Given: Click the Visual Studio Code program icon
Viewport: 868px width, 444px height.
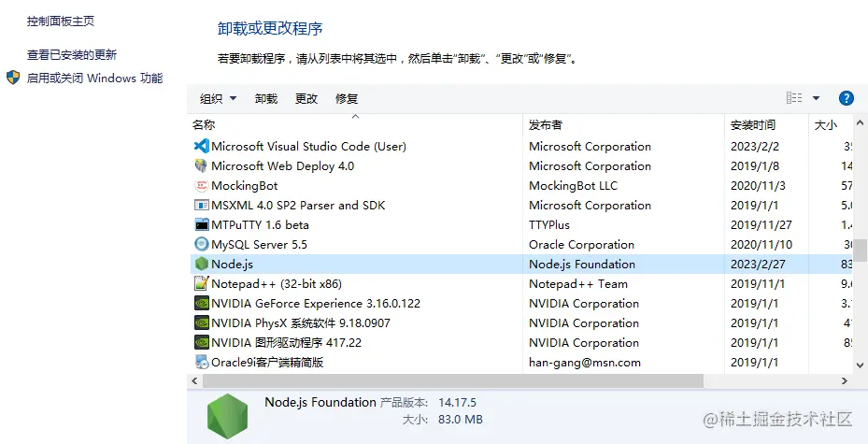Looking at the screenshot, I should click(201, 146).
